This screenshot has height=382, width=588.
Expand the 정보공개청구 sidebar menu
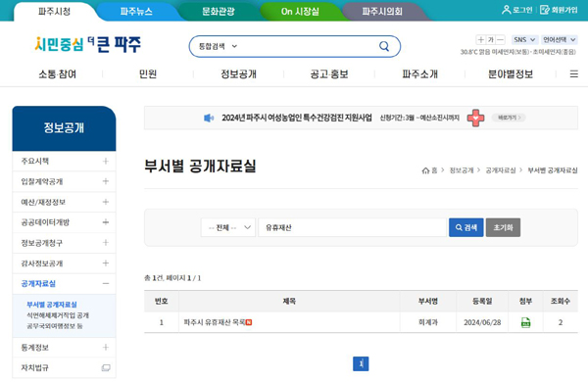click(106, 243)
